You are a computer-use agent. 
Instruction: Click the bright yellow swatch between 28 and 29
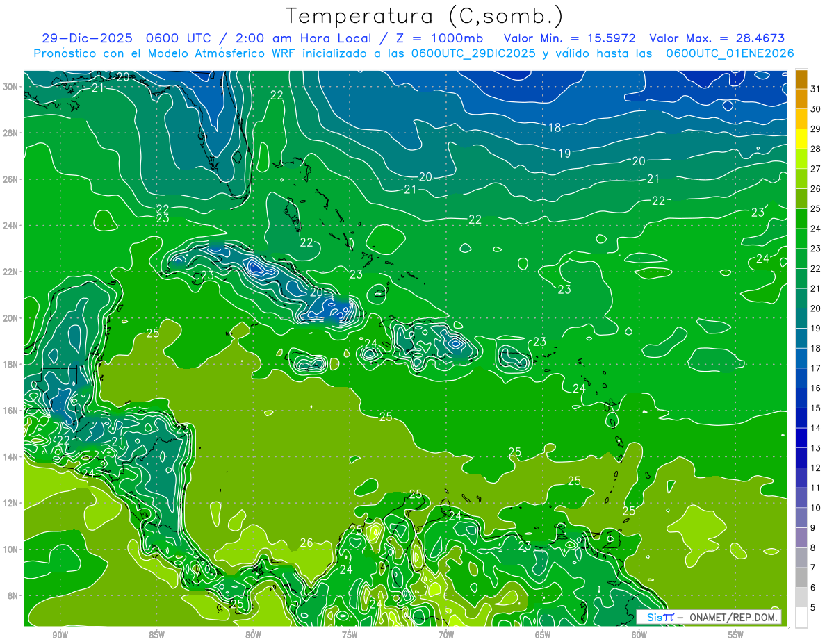tap(802, 139)
